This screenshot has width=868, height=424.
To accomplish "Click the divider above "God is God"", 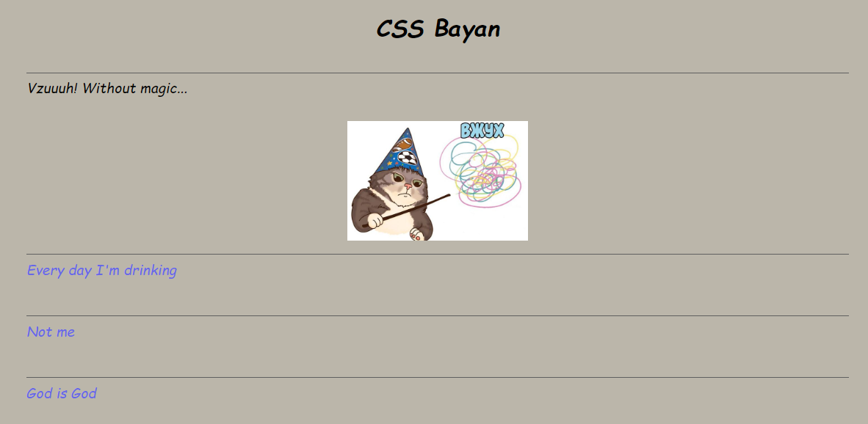I will point(438,378).
